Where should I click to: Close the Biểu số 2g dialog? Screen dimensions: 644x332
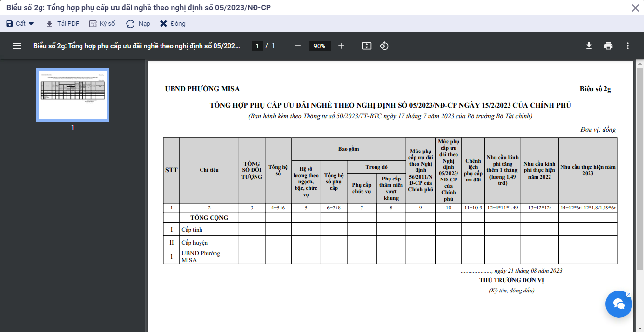click(x=635, y=8)
